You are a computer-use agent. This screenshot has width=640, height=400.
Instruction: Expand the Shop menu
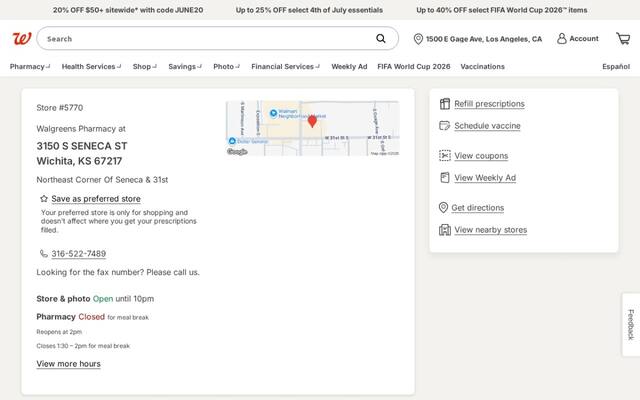[x=144, y=67]
